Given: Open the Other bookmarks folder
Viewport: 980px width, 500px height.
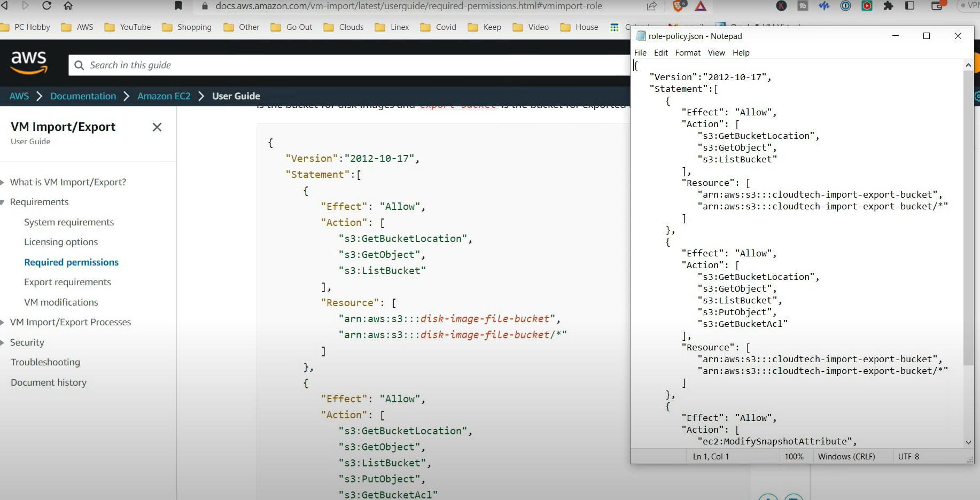Looking at the screenshot, I should 241,27.
